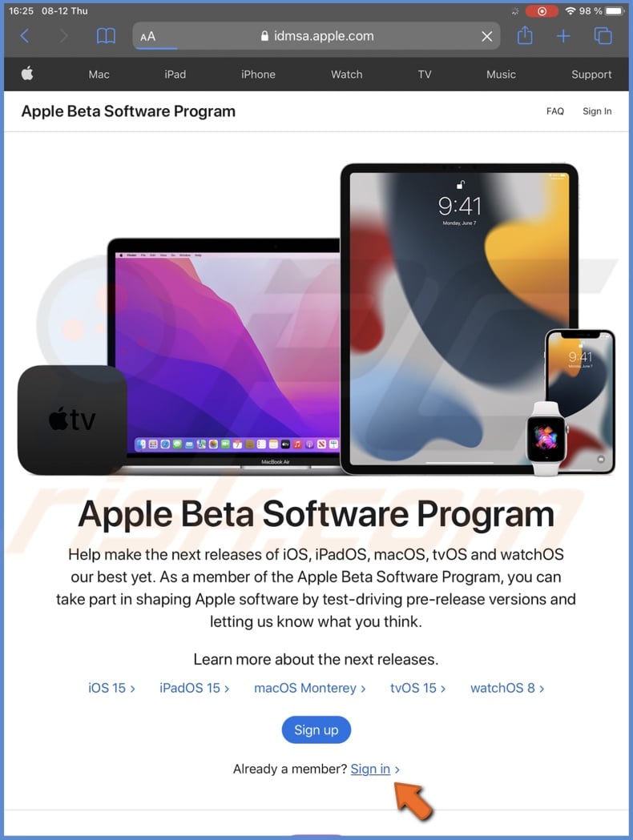Open the share sheet icon

coord(525,35)
